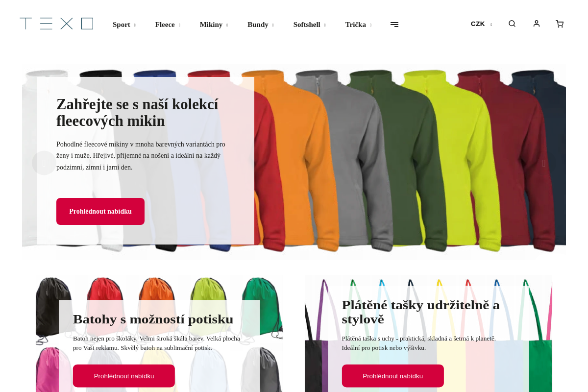The image size is (588, 392).
Task: Open the shopping cart icon
Action: tap(560, 24)
